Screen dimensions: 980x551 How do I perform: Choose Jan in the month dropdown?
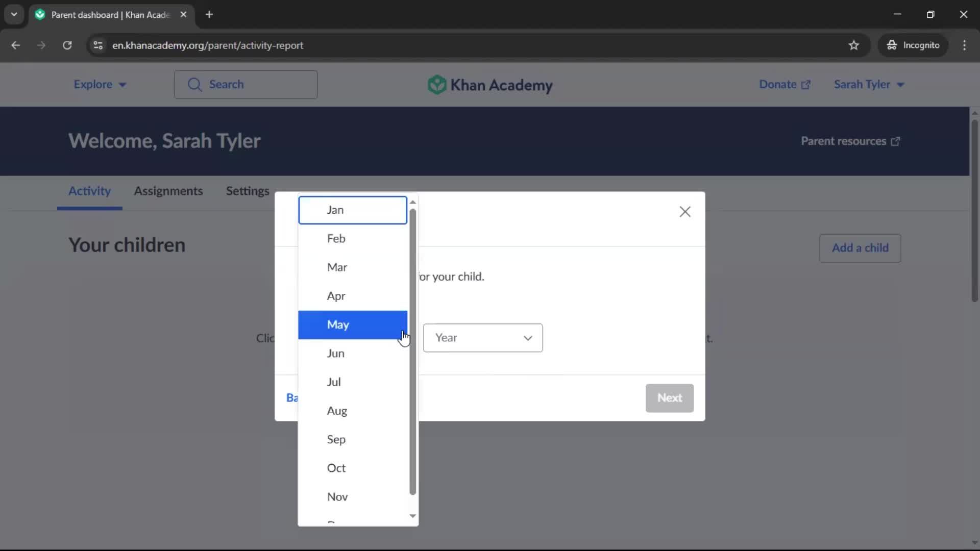353,210
